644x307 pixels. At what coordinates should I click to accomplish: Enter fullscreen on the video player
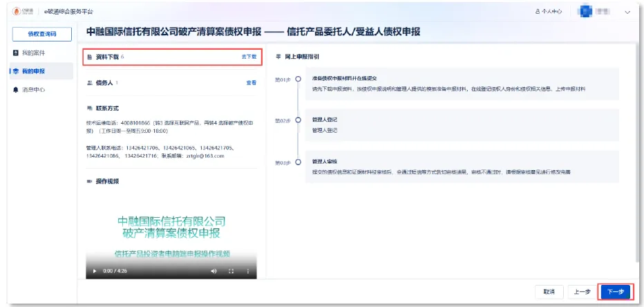click(231, 271)
